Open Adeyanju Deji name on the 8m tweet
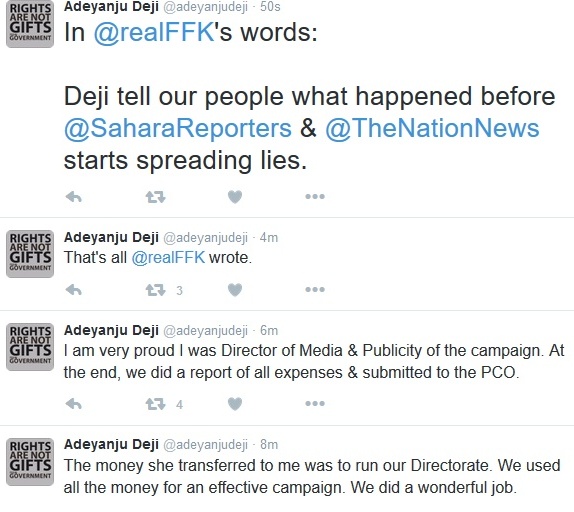Viewport: 574px width, 512px height. [x=111, y=444]
